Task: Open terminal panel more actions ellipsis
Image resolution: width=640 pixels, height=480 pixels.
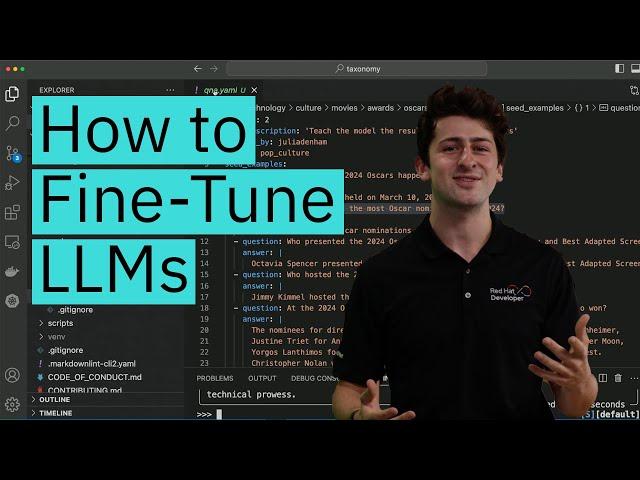Action: tap(634, 378)
